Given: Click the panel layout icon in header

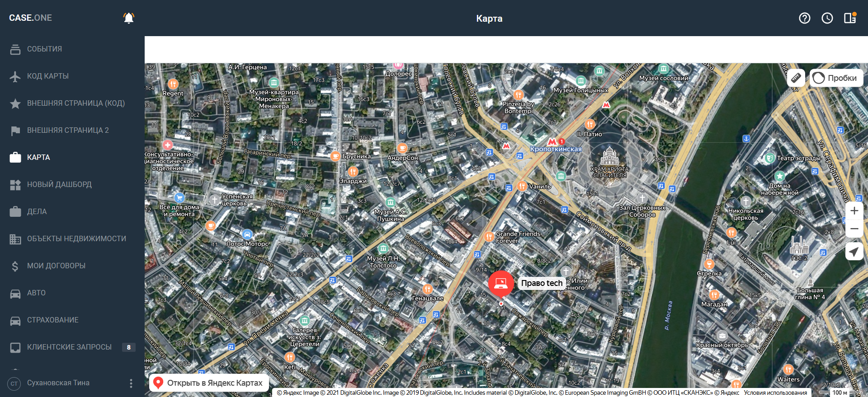Looking at the screenshot, I should pos(850,18).
